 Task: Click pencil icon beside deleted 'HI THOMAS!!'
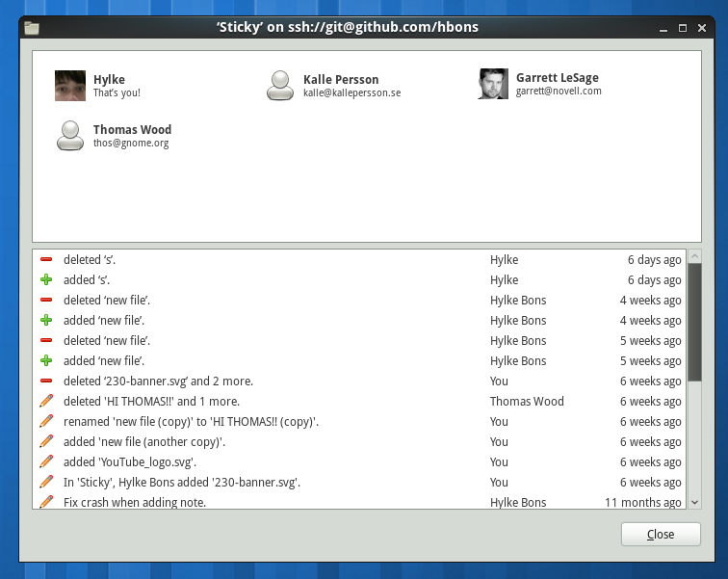[46, 402]
